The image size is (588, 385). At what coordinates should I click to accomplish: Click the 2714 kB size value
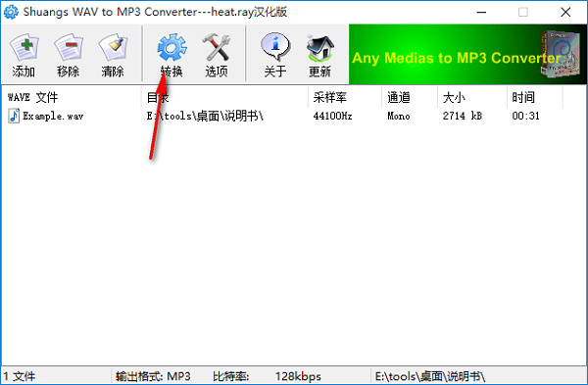(x=462, y=117)
